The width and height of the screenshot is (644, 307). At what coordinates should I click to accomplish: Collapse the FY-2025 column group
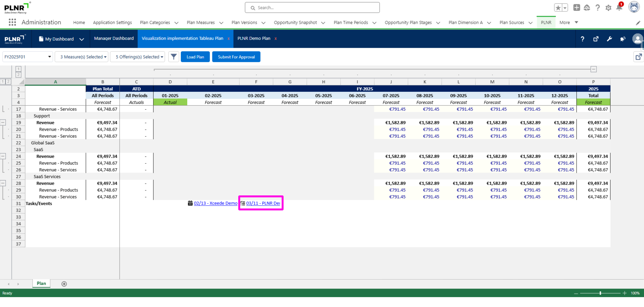[593, 69]
